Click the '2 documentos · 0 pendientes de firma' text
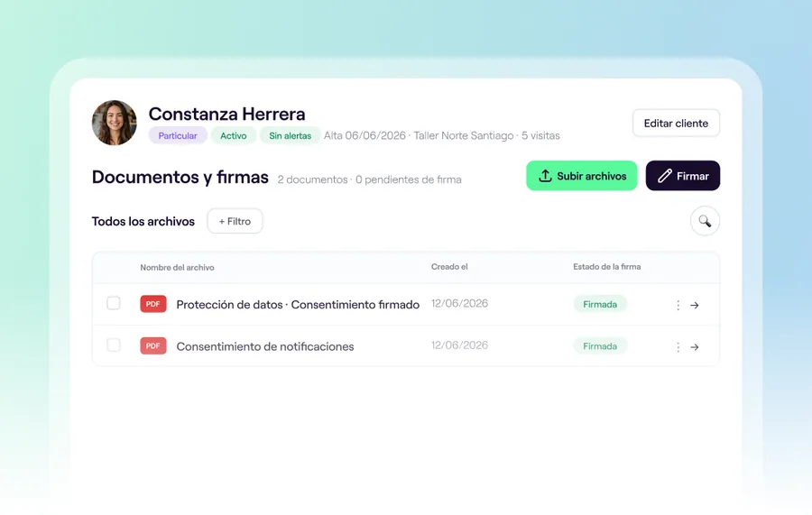 click(369, 179)
